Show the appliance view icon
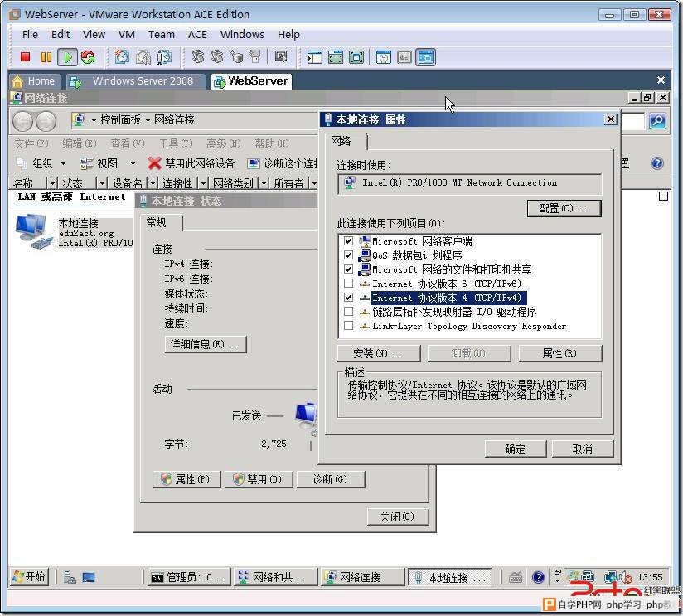Image resolution: width=683 pixels, height=616 pixels. (404, 57)
